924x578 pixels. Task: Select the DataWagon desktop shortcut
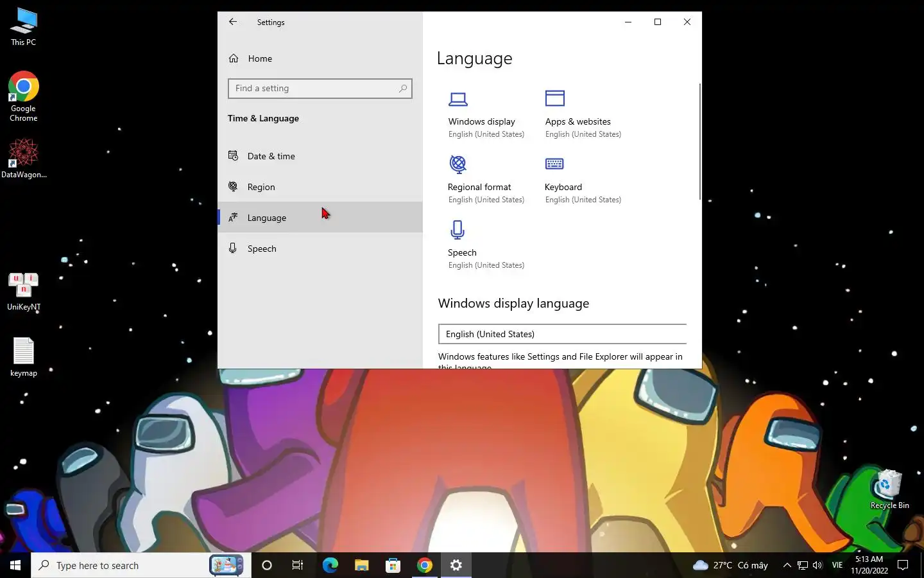click(x=24, y=158)
